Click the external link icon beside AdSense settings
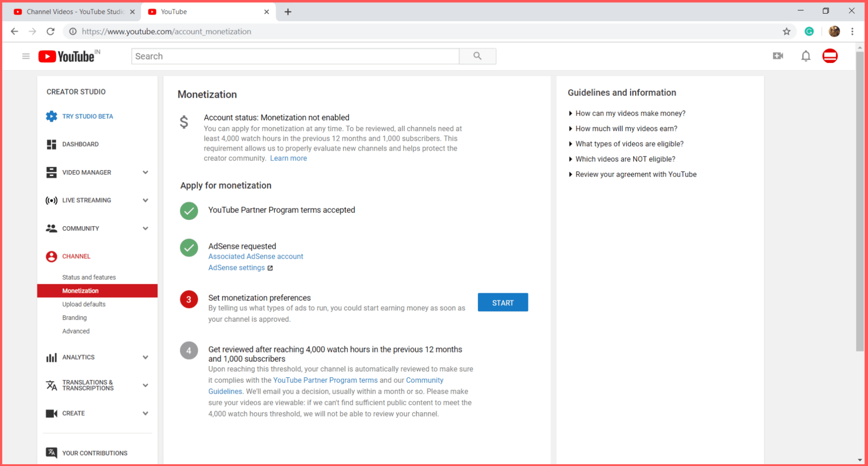868x466 pixels. tap(270, 268)
